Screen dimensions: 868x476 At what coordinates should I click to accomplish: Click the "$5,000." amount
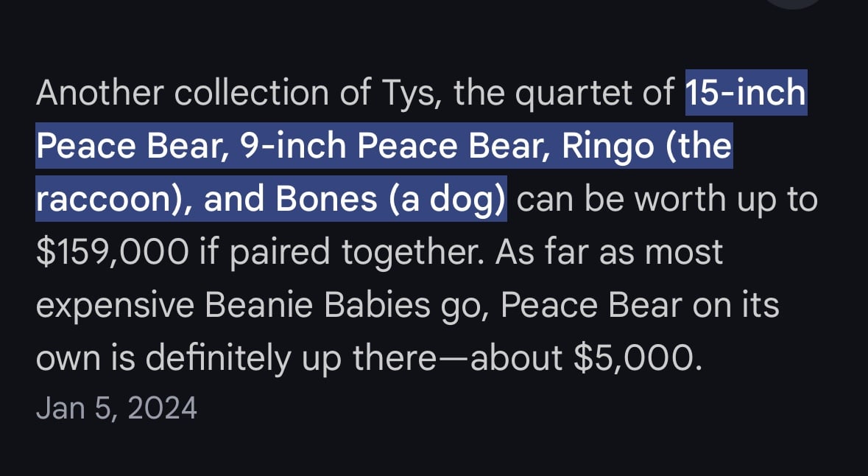(638, 359)
